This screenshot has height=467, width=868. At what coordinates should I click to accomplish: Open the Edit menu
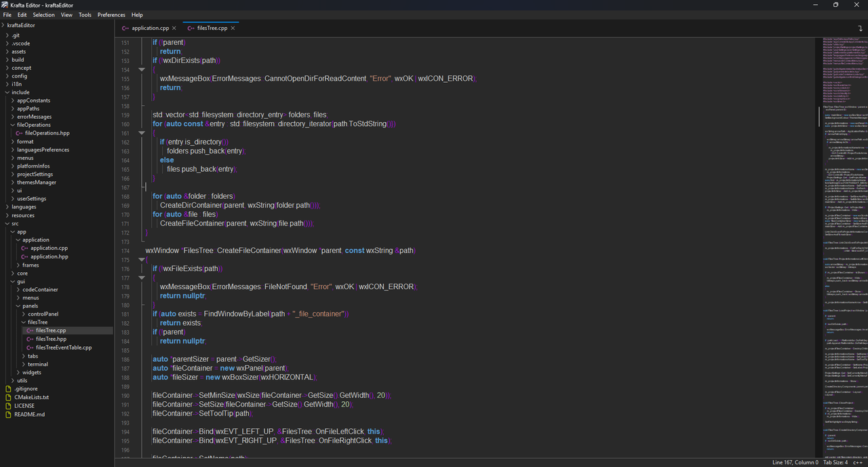click(x=22, y=14)
